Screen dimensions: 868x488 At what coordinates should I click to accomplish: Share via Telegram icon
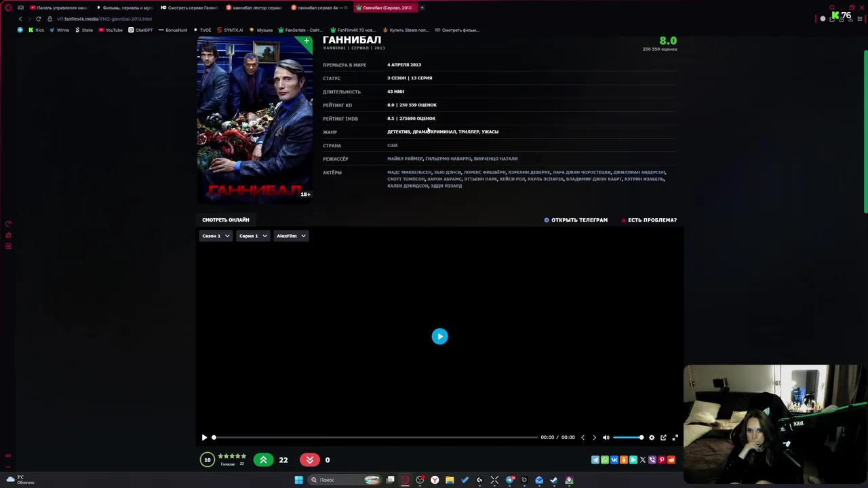click(595, 460)
